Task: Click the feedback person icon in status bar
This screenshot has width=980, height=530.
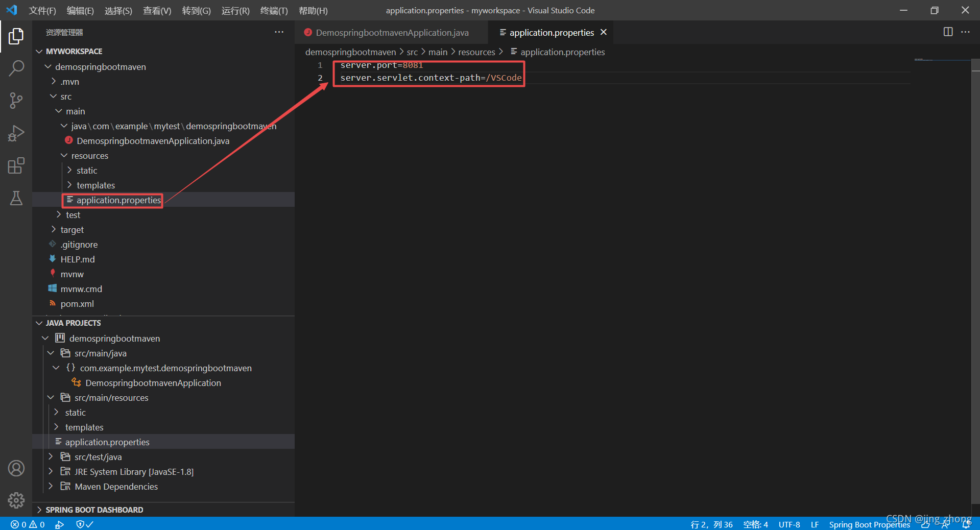Action: pos(945,524)
